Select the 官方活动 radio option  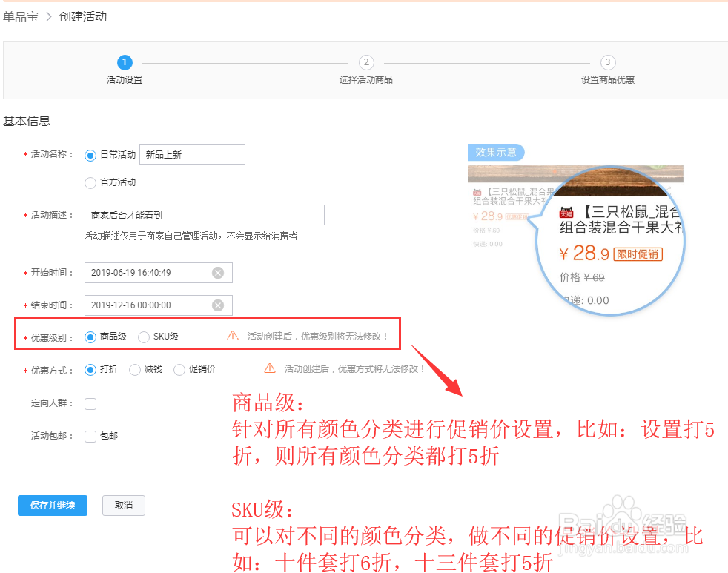pos(90,182)
